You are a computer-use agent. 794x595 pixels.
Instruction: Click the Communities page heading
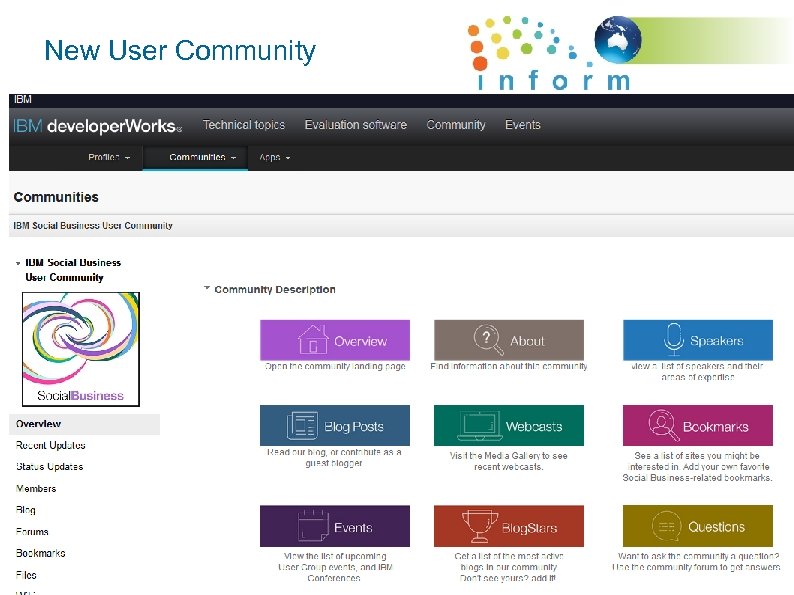(56, 197)
